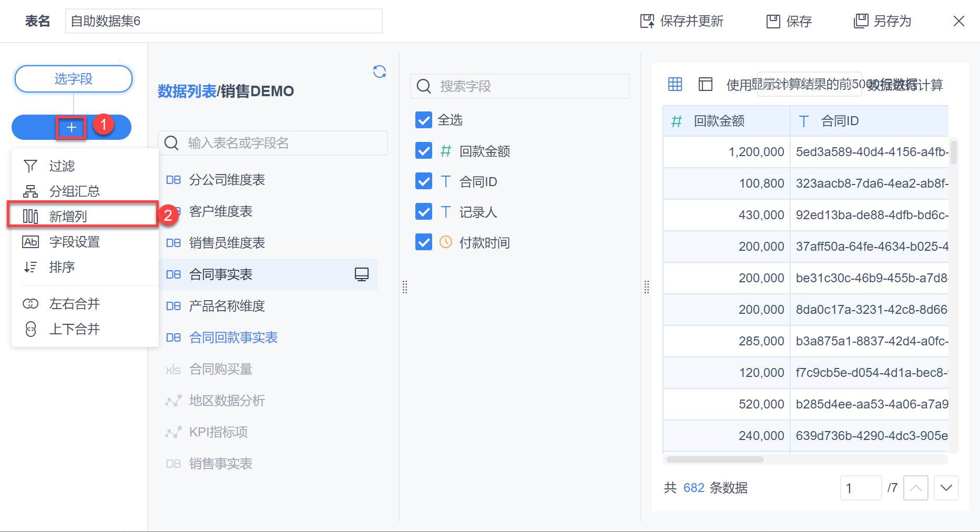The image size is (980, 532).
Task: Go to previous data page arrow
Action: pos(915,488)
